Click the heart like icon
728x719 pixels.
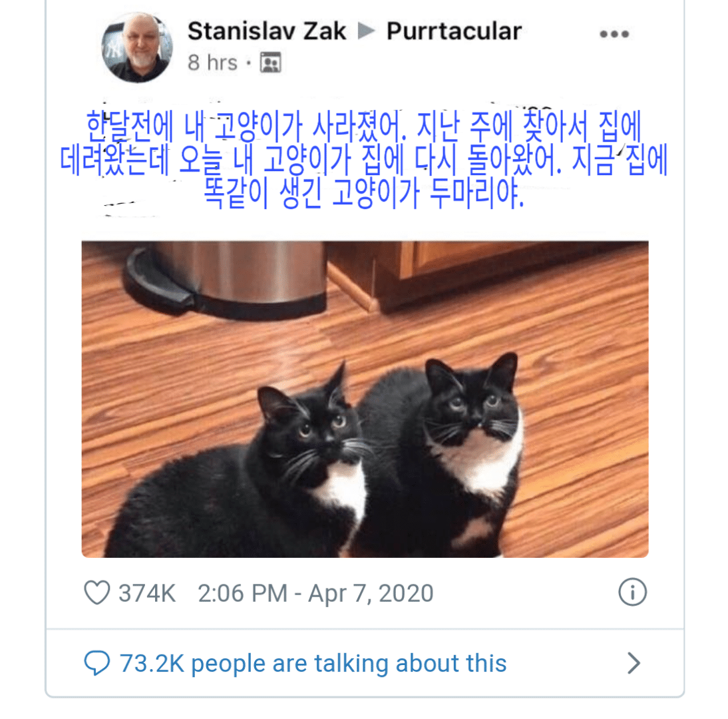pyautogui.click(x=97, y=593)
